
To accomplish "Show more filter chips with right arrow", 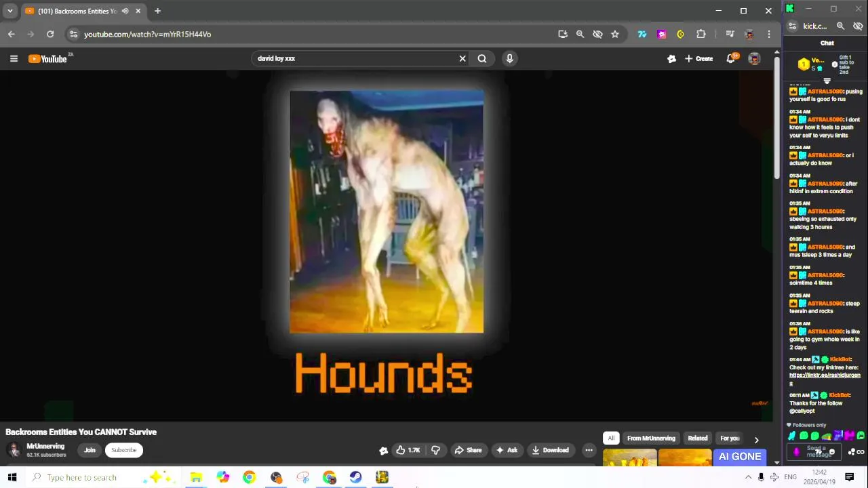I will [756, 439].
